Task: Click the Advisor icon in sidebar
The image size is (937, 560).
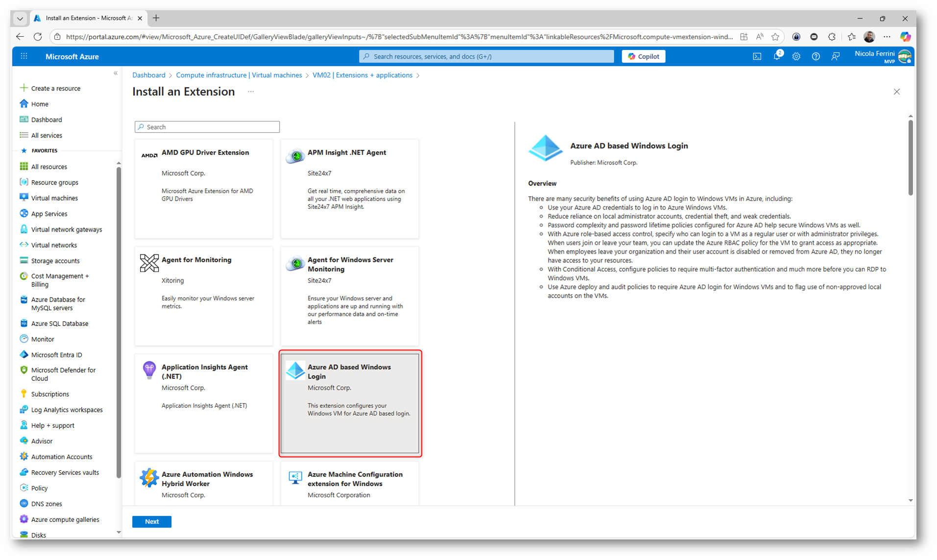Action: (x=24, y=441)
